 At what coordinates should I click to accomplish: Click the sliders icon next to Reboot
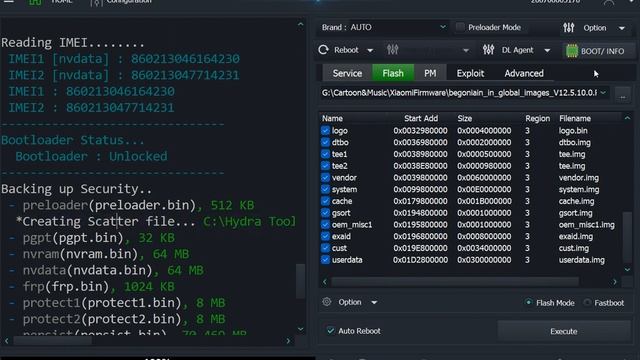[392, 50]
